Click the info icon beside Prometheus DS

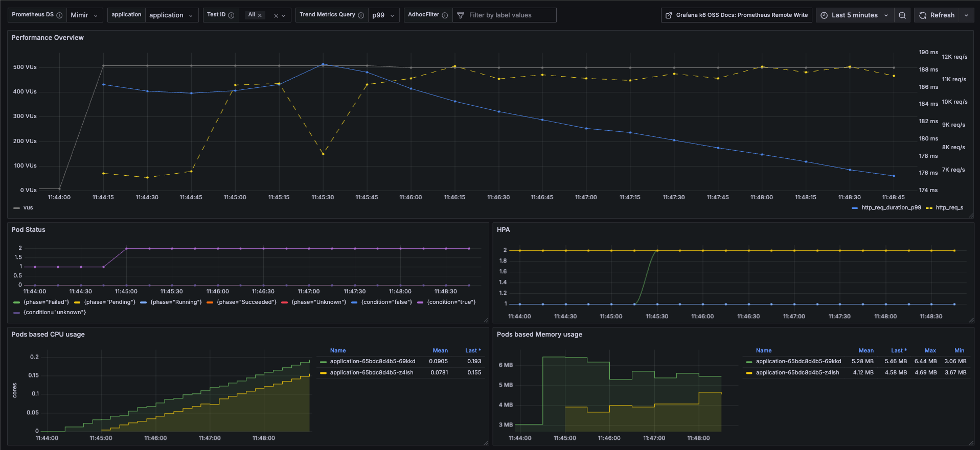[x=59, y=15]
